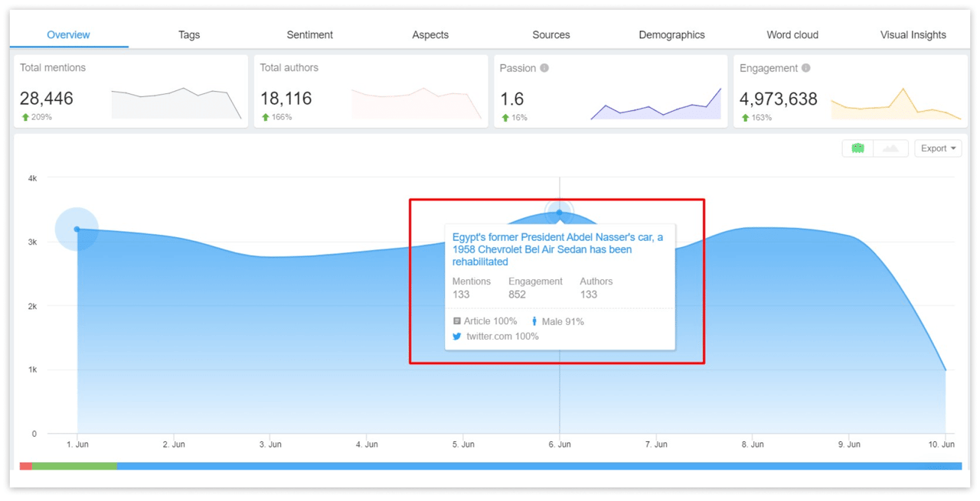Select the Total mentions summary card
The width and height of the screenshot is (980, 501).
pos(129,91)
